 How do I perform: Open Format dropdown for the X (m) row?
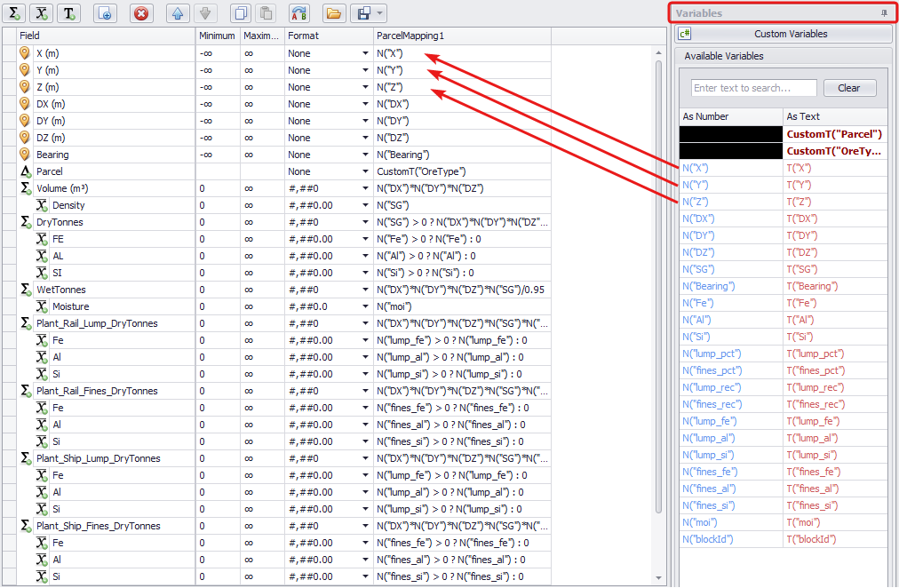tap(364, 54)
